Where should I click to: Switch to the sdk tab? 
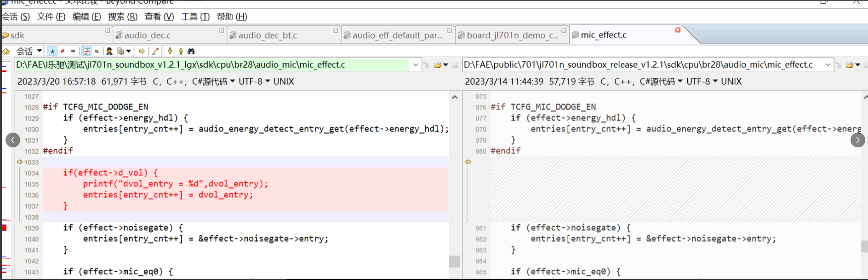pos(56,35)
